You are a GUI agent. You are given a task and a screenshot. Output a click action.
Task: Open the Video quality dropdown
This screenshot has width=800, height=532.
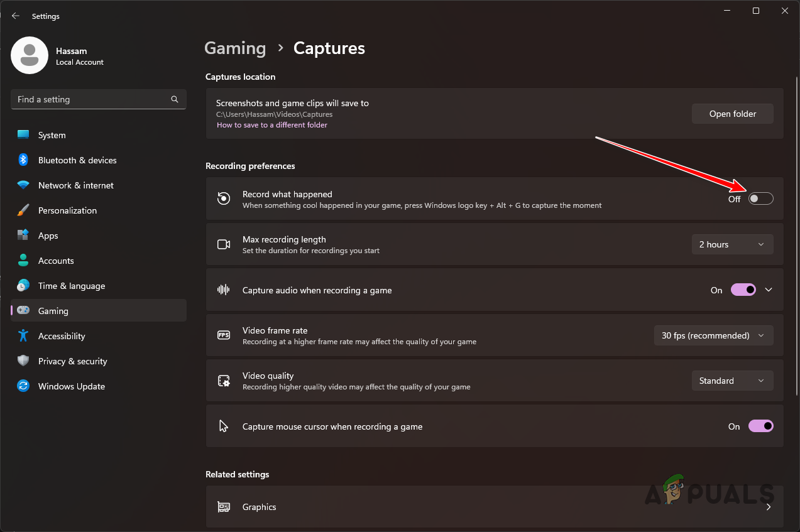point(732,380)
